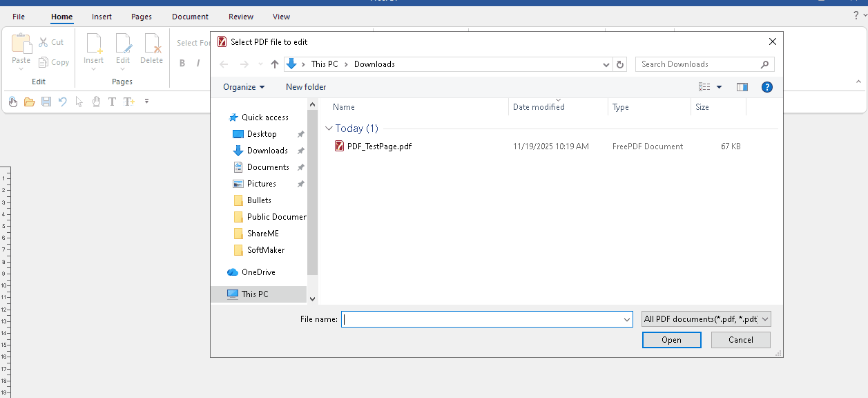Toggle the preview pane button
The height and width of the screenshot is (398, 868).
tap(742, 87)
